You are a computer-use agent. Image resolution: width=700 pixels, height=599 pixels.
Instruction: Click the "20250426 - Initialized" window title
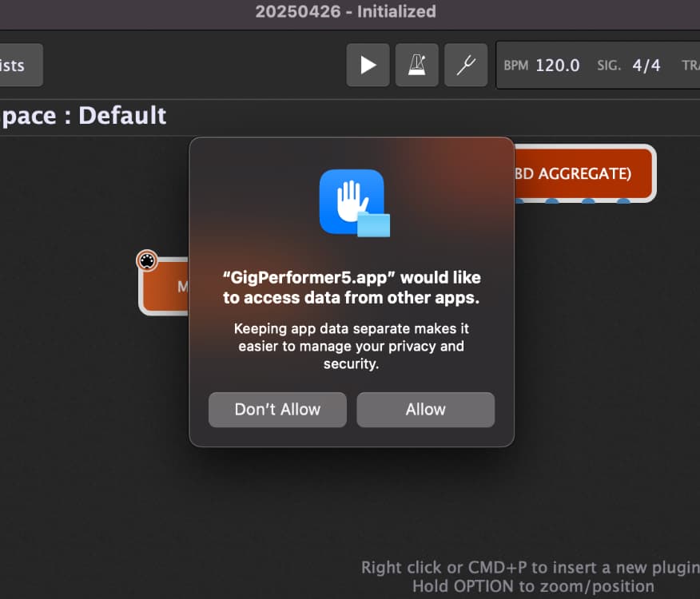[x=345, y=12]
